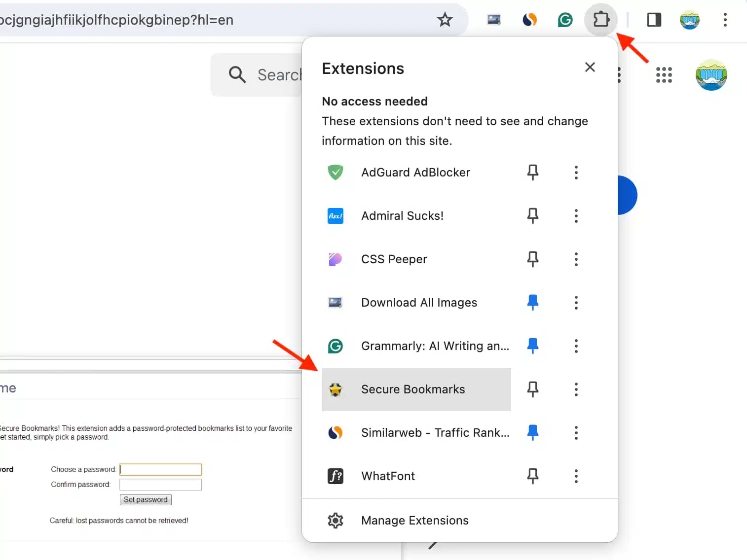Open more options for WhatFont
Viewport: 747px width, 560px height.
point(576,476)
